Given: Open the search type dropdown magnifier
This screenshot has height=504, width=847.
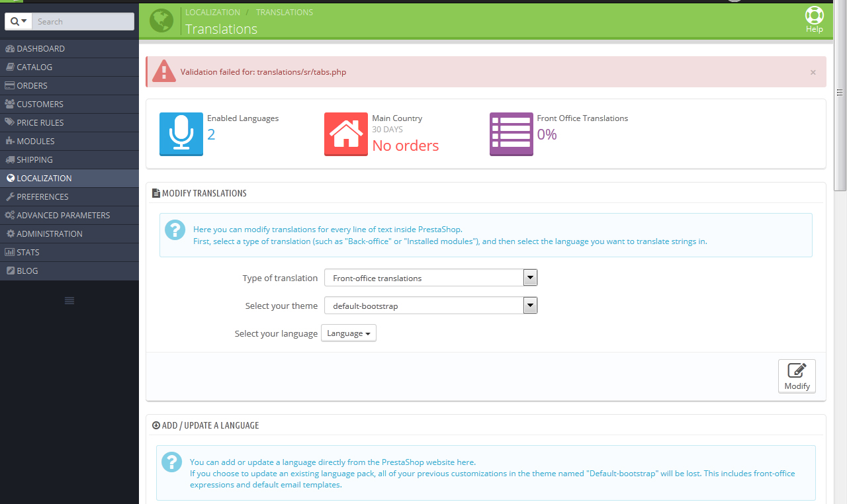Looking at the screenshot, I should (19, 21).
